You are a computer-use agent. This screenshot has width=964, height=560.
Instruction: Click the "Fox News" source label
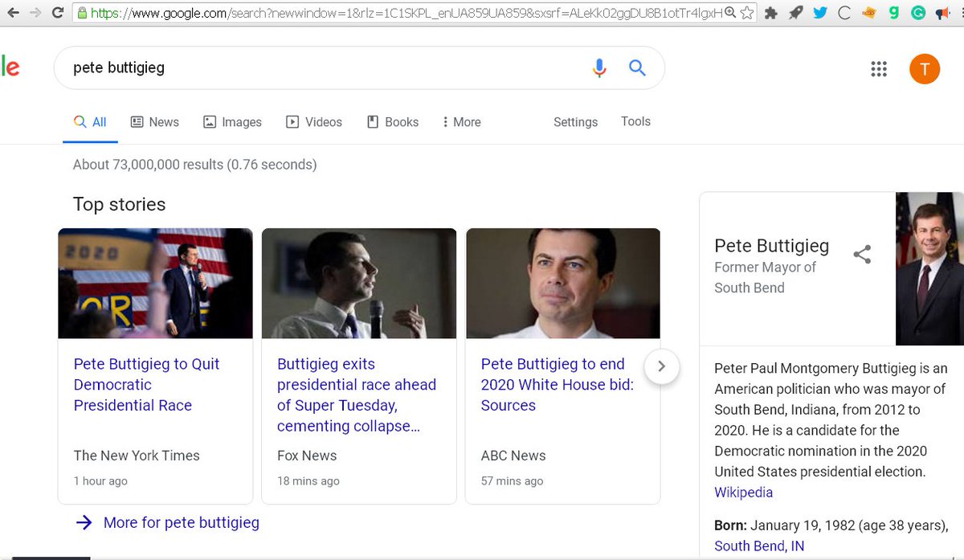click(307, 456)
